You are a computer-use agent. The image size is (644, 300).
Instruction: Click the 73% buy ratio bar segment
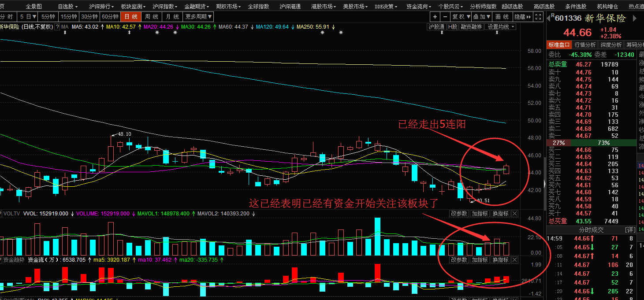(x=603, y=143)
